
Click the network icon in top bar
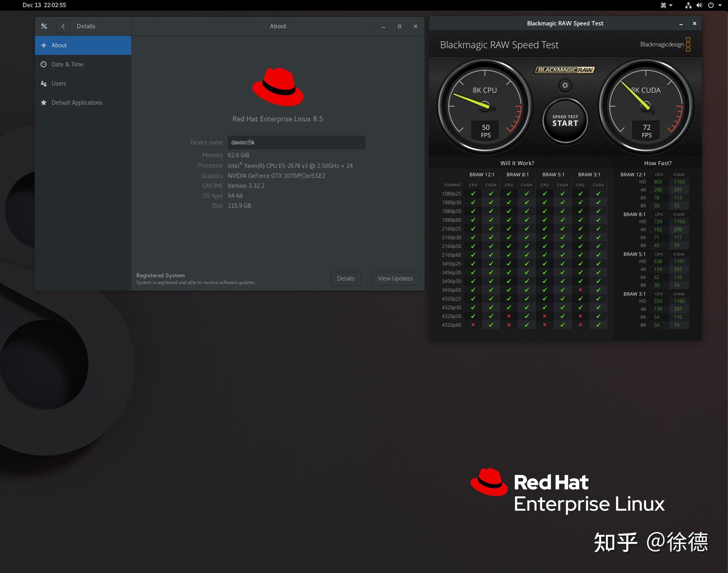(x=688, y=5)
